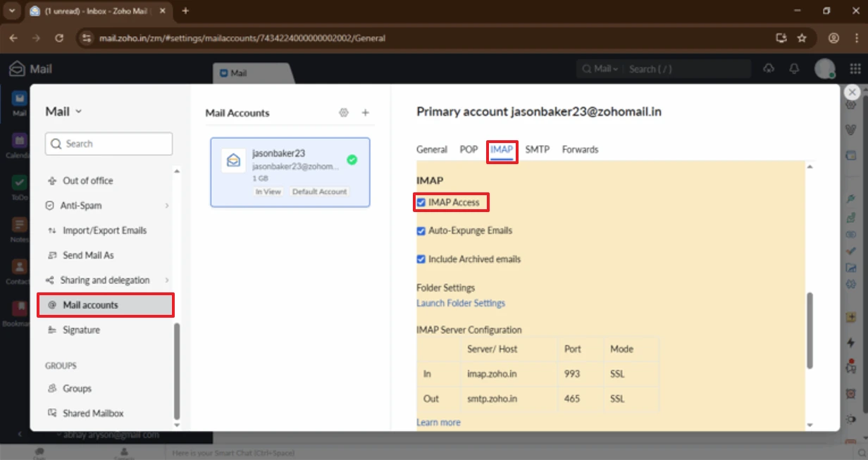Screen dimensions: 868x460
Task: Click the cloud download icon in header
Action: click(768, 68)
